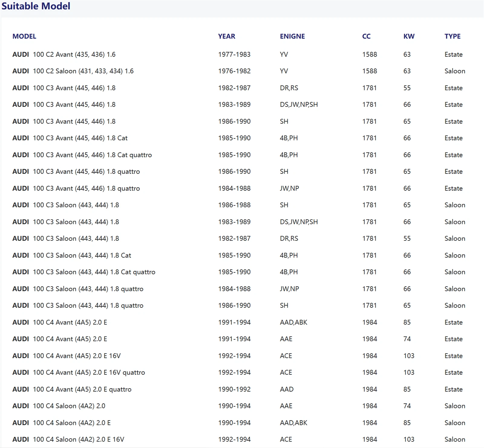The image size is (484, 448).
Task: Select the MODEL column header
Action: click(x=24, y=36)
